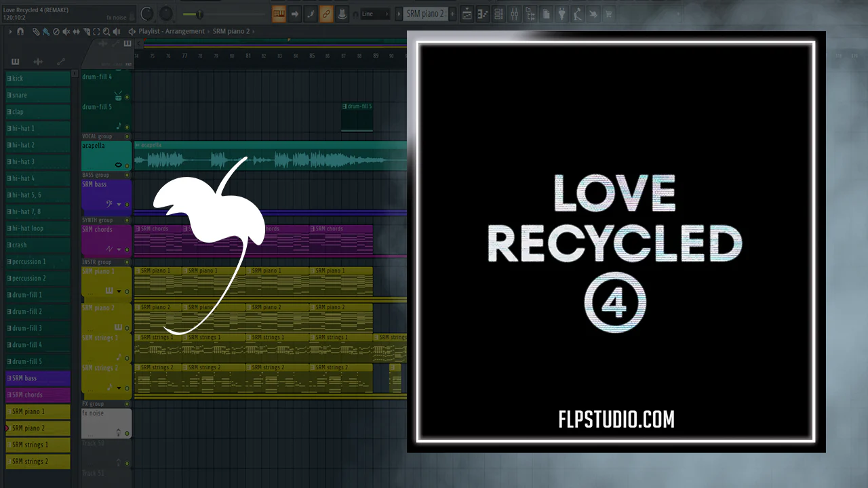Image resolution: width=868 pixels, height=488 pixels.
Task: Select the Slip tool
Action: click(x=77, y=31)
